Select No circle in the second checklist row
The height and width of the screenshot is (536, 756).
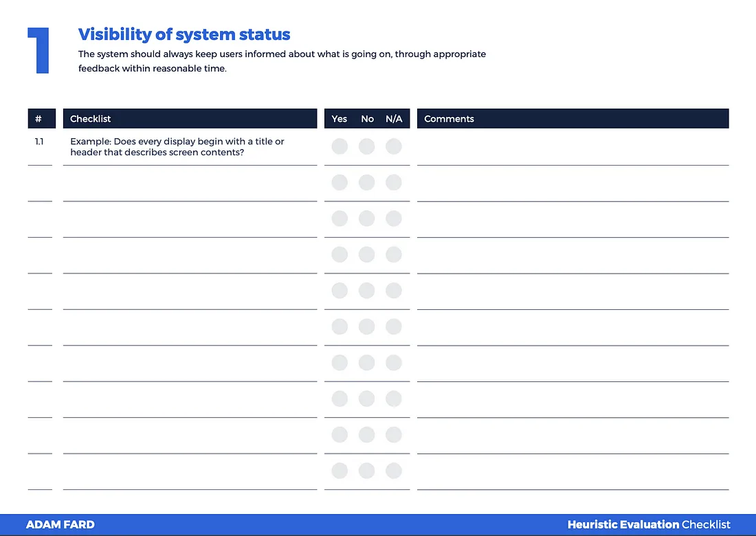[x=366, y=183]
